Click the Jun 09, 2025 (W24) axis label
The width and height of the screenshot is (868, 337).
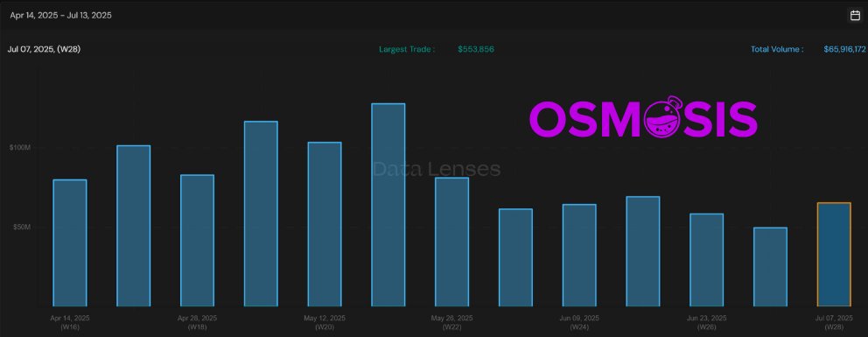579,322
